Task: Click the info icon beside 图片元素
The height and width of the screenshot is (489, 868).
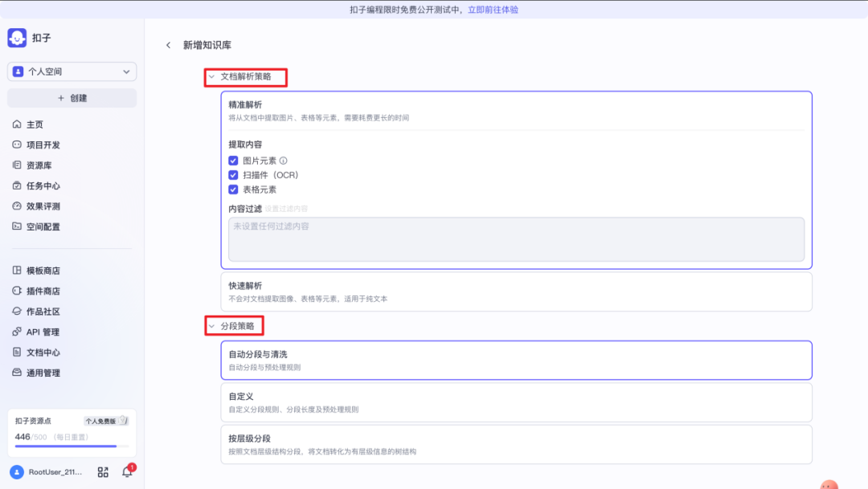Action: (283, 161)
